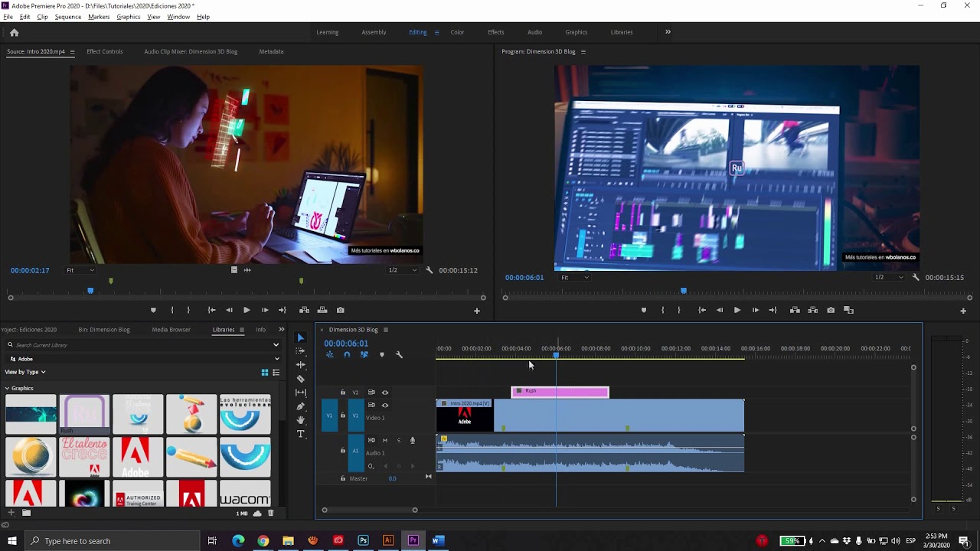Viewport: 980px width, 551px height.
Task: Click Lift button in Program monitor
Action: click(795, 310)
